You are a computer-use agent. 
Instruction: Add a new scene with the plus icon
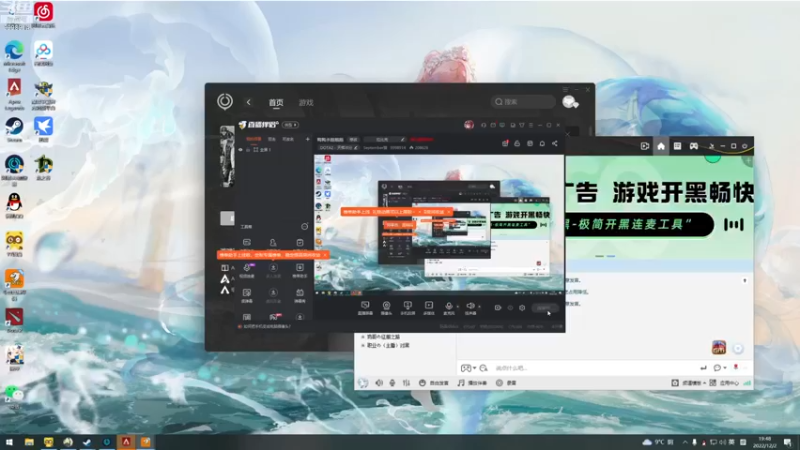307,139
